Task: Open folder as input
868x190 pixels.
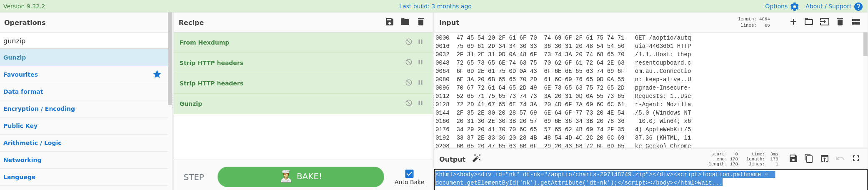Action: coord(809,22)
